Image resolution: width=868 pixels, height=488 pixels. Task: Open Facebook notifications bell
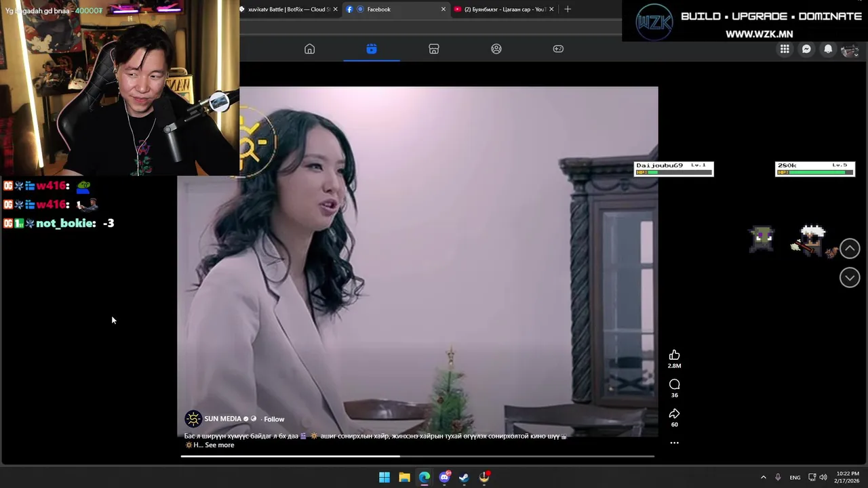[x=828, y=49]
